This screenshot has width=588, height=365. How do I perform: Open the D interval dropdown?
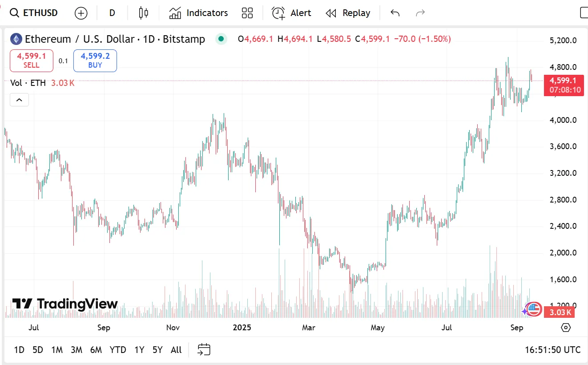pos(112,13)
